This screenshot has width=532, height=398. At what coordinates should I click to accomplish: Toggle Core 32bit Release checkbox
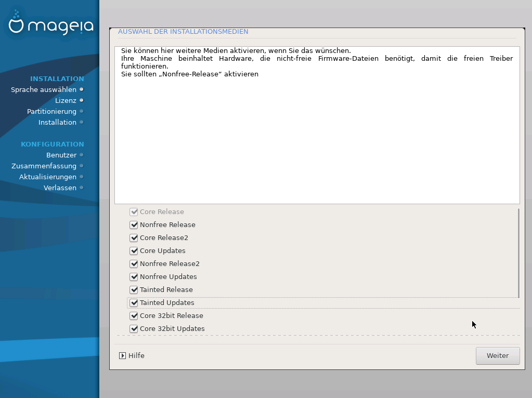[x=134, y=316]
